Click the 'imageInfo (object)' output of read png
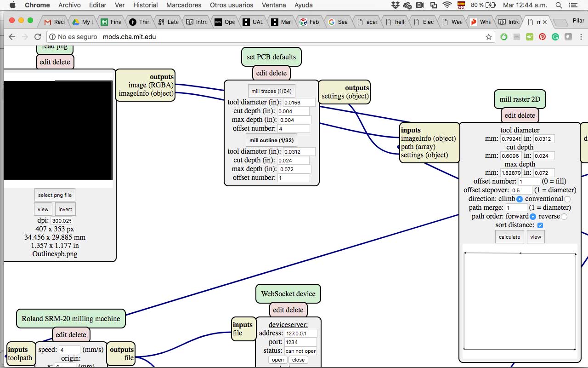Image resolution: width=588 pixels, height=368 pixels. click(x=146, y=93)
